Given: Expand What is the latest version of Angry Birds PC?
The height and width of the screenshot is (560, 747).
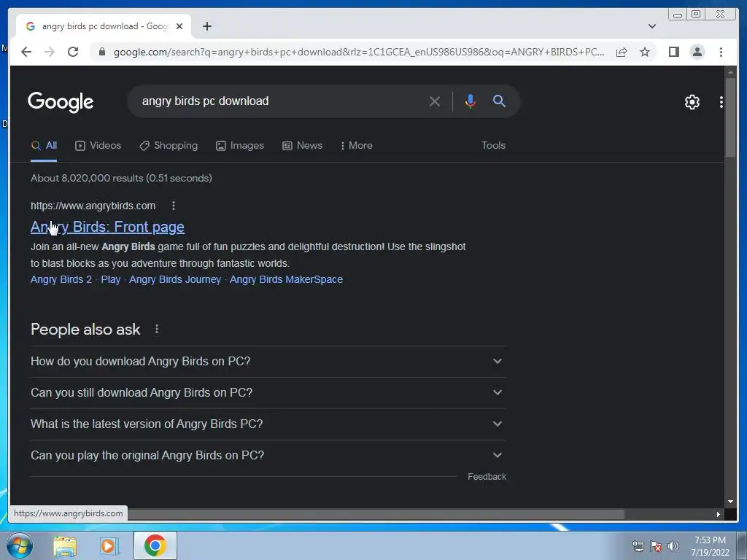Looking at the screenshot, I should 268,424.
